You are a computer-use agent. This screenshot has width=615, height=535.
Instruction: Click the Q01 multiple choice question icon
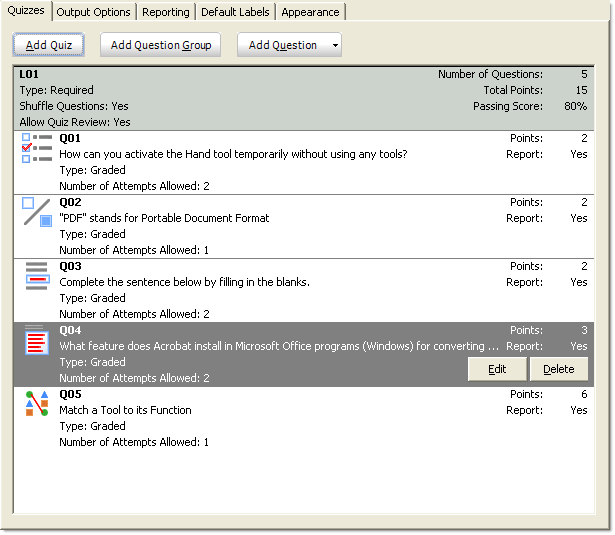[37, 148]
